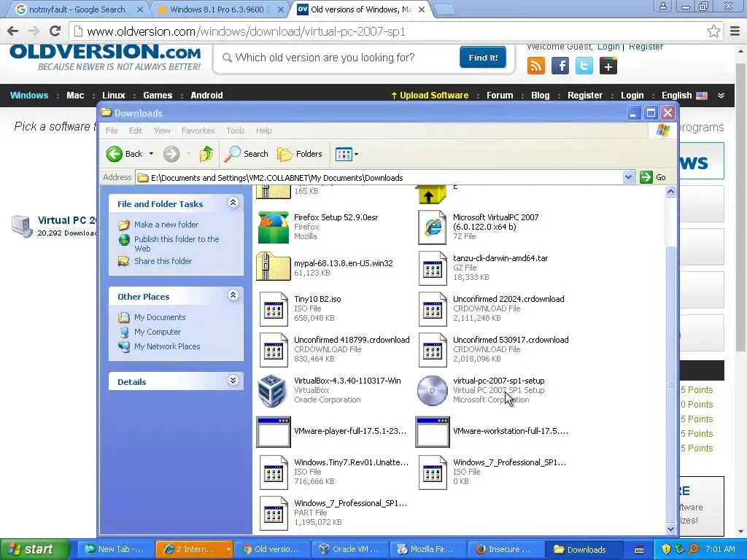The height and width of the screenshot is (560, 747).
Task: Toggle the Folders pane button
Action: 300,154
